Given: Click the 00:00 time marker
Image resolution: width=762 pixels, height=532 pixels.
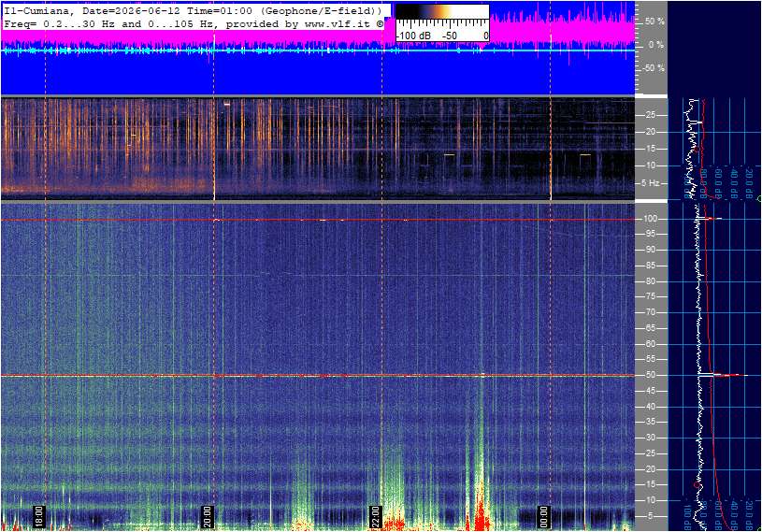Looking at the screenshot, I should [543, 516].
